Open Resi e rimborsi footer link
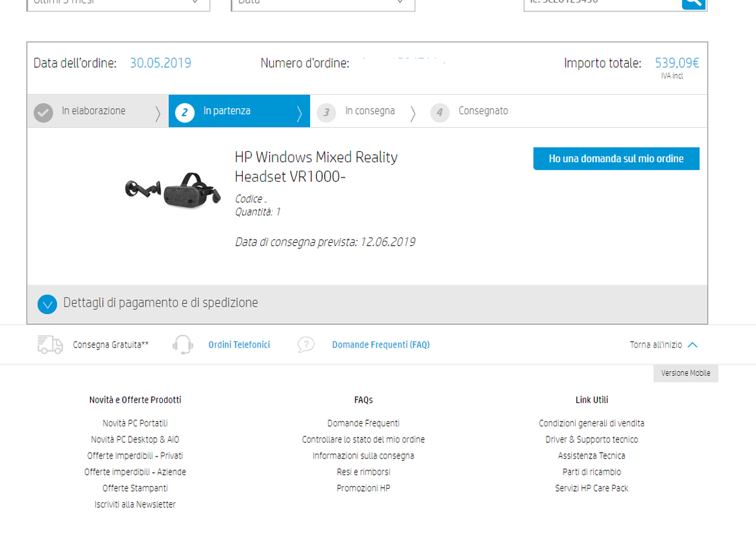This screenshot has height=538, width=756. [x=363, y=472]
